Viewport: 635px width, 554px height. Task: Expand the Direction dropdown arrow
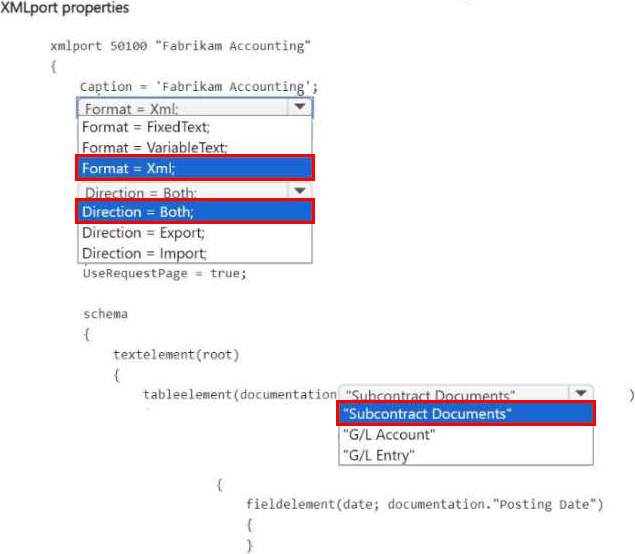pos(300,190)
